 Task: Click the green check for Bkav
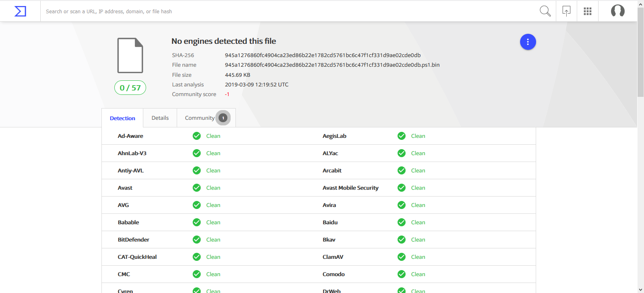point(401,240)
